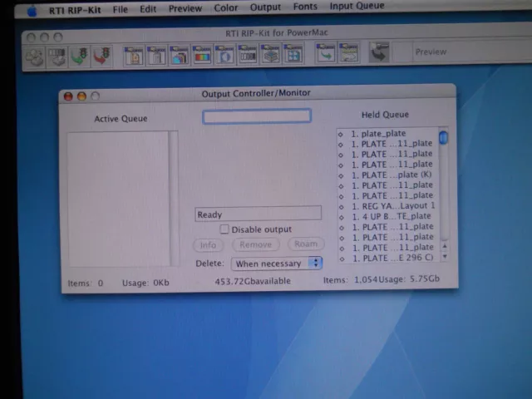
Task: Open the Input Queue menu
Action: 357,6
